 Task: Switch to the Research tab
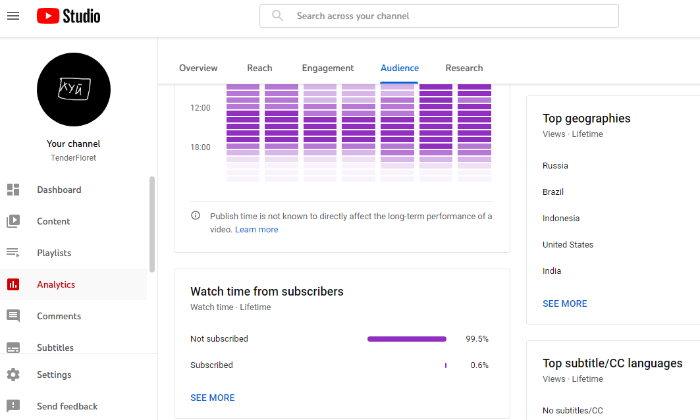[x=464, y=68]
